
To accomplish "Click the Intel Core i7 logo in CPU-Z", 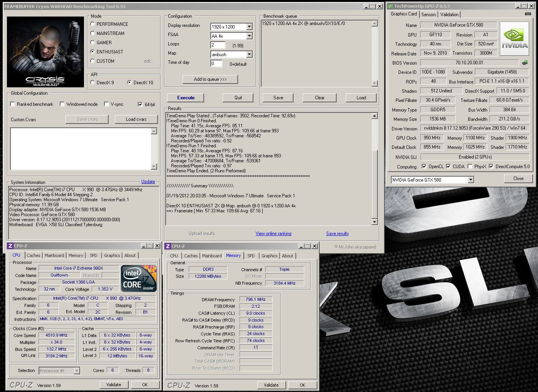I will (x=139, y=279).
